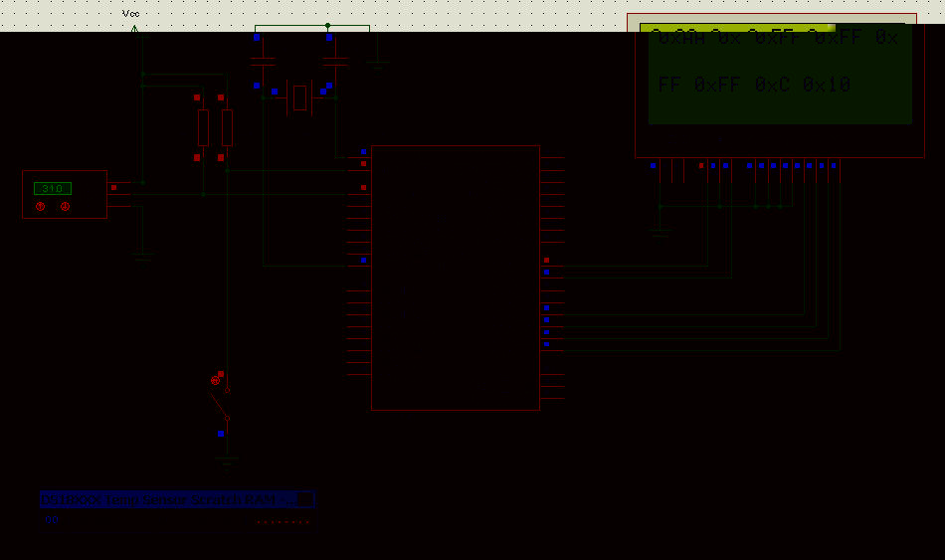This screenshot has height=560, width=945.
Task: Close the DS18XXX Temp Sensor Scratch RAM window
Action: (305, 499)
